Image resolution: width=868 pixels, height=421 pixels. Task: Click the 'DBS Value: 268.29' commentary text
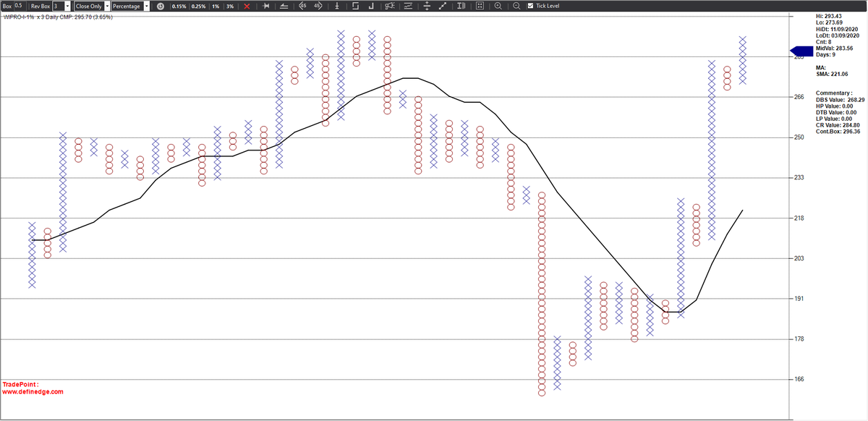click(x=841, y=100)
